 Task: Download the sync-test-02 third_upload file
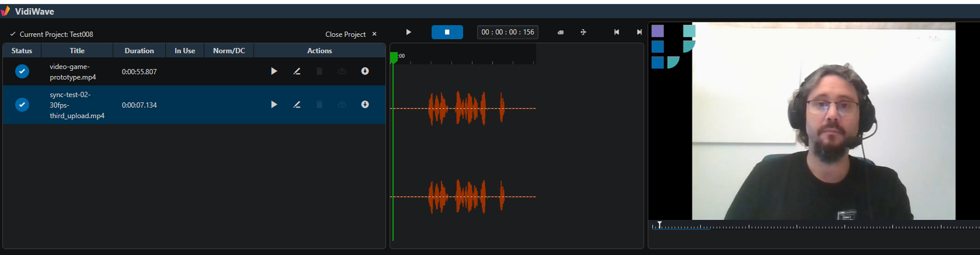pyautogui.click(x=365, y=105)
